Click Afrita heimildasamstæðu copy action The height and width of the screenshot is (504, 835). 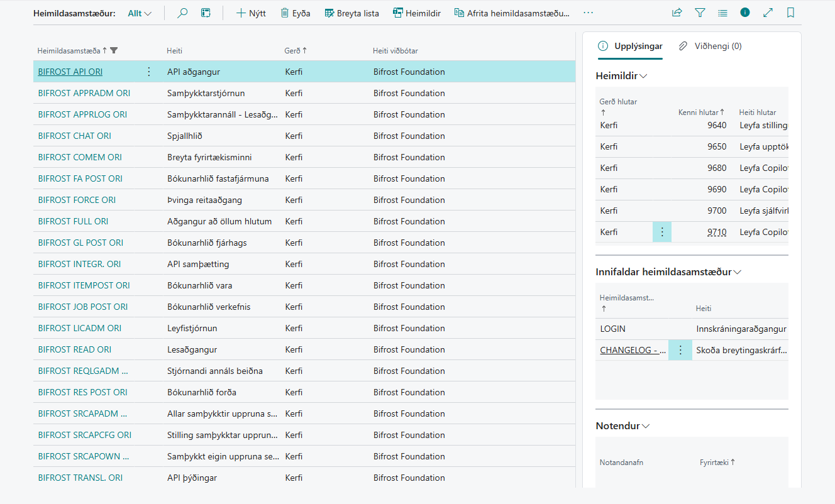click(512, 13)
